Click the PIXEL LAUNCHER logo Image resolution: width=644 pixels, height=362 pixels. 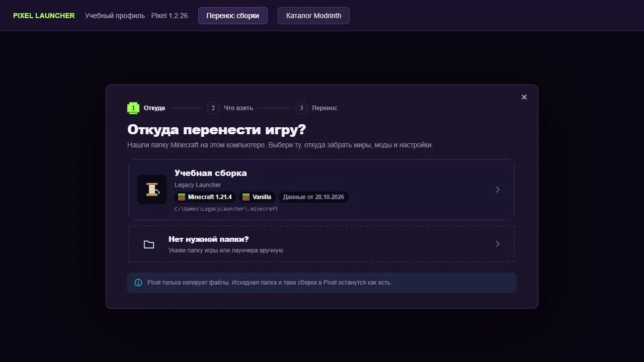[44, 16]
